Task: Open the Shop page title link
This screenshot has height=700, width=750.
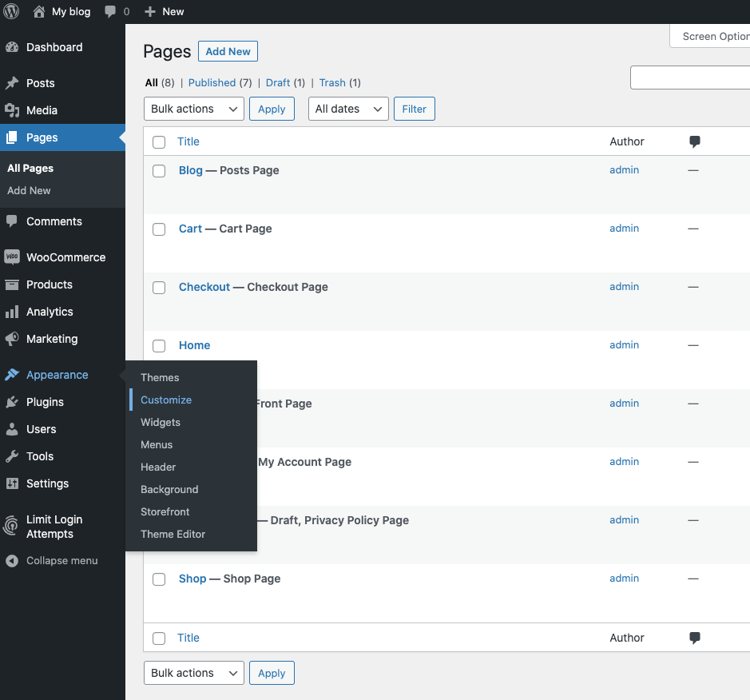Action: pos(192,579)
